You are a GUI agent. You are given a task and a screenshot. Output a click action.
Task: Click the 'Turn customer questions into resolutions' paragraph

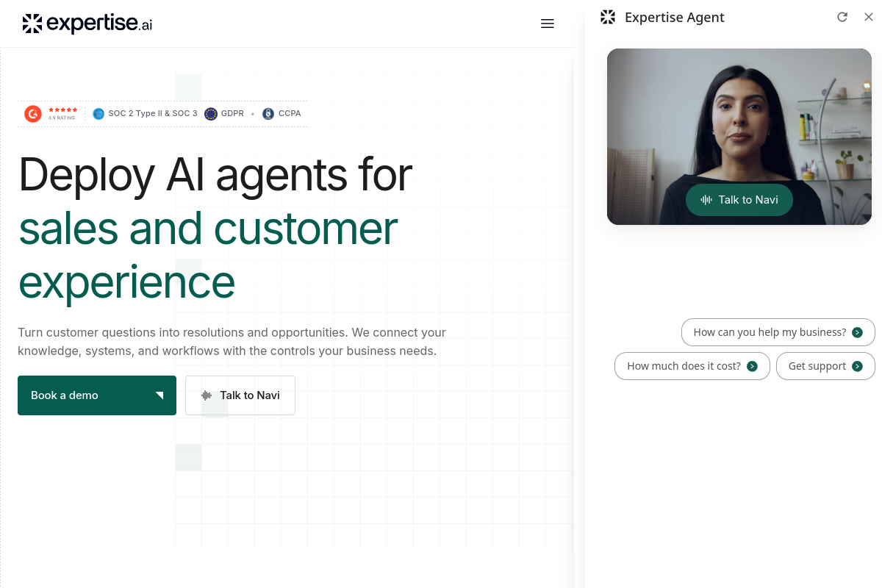(x=232, y=342)
